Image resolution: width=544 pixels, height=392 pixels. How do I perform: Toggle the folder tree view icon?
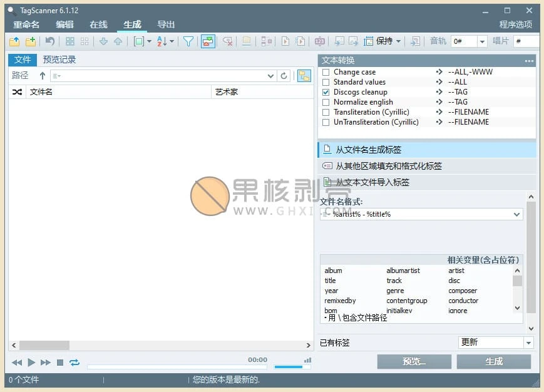(x=304, y=76)
